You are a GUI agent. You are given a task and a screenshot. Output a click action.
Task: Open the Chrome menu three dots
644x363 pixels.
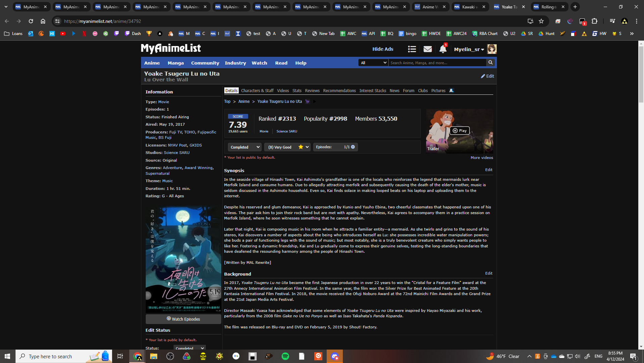(637, 21)
